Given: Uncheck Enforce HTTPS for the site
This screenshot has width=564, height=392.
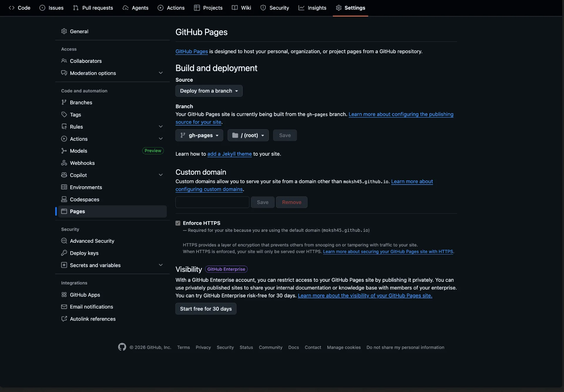Looking at the screenshot, I should [x=178, y=223].
